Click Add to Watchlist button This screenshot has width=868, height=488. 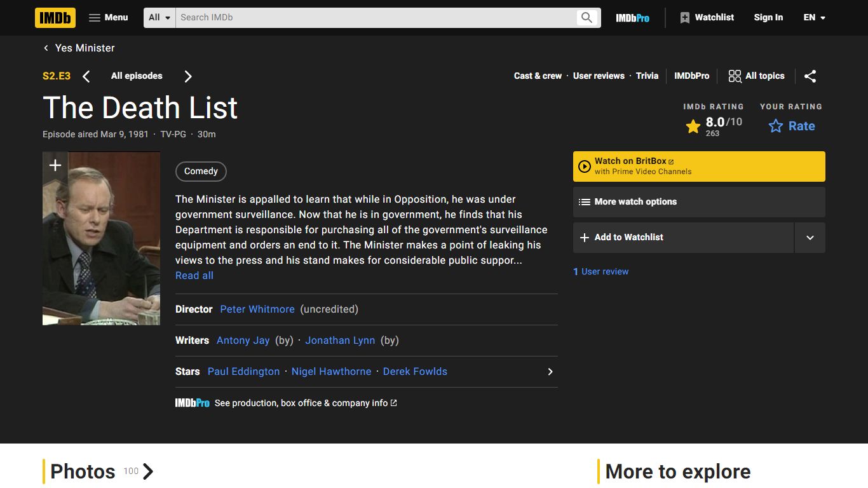(683, 238)
